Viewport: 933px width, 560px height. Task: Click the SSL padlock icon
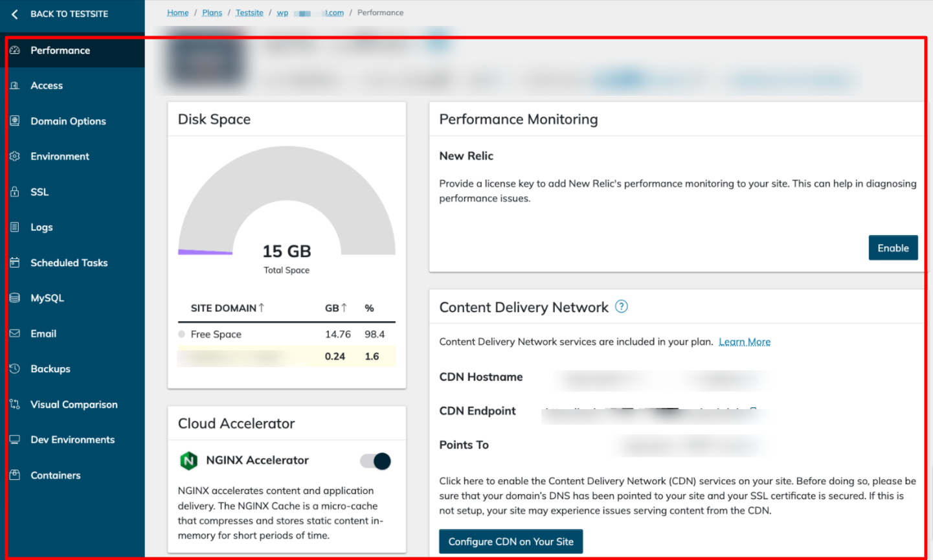(15, 192)
